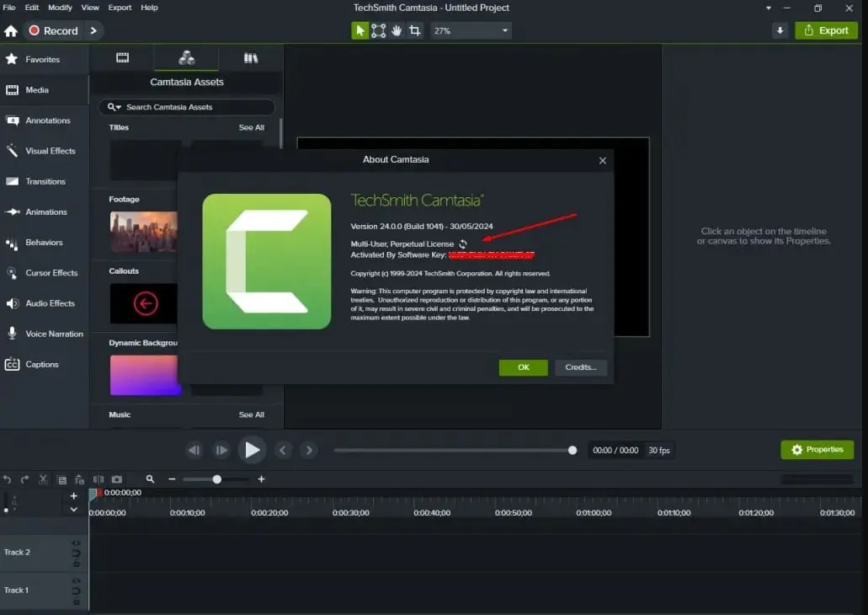Select the Crop tool
The width and height of the screenshot is (868, 615).
(x=414, y=31)
